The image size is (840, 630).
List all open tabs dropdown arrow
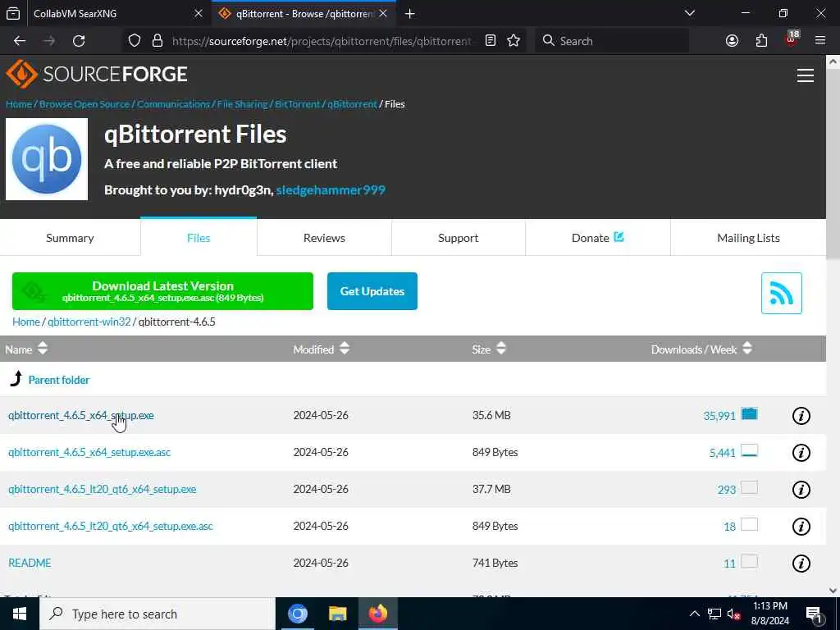tap(690, 13)
